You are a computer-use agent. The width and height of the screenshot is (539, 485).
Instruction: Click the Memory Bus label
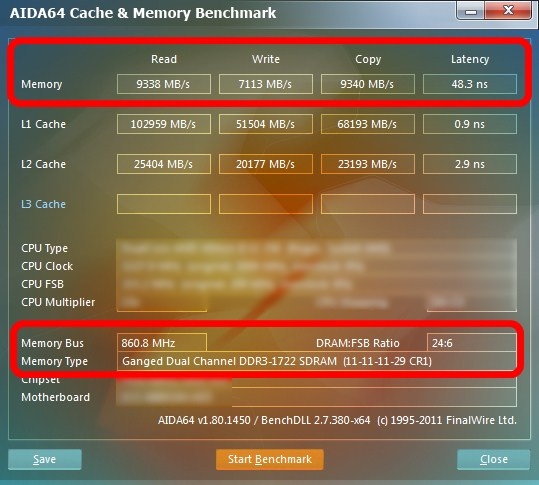click(52, 343)
